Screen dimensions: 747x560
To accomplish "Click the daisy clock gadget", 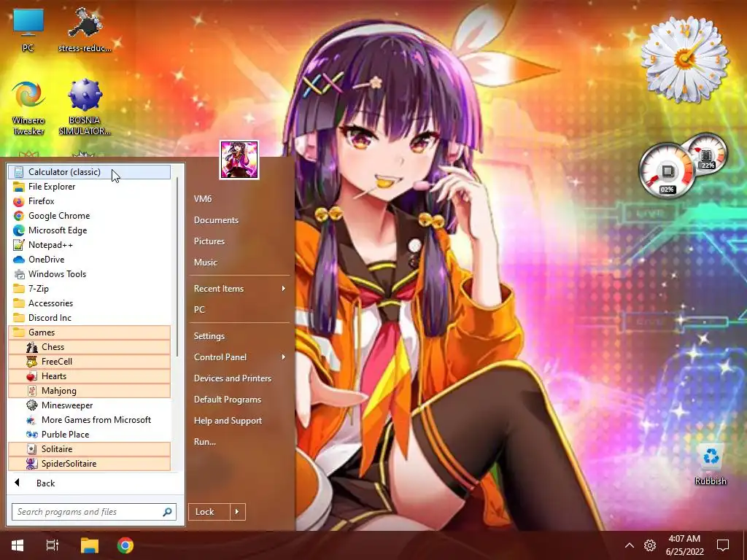I will pyautogui.click(x=685, y=59).
